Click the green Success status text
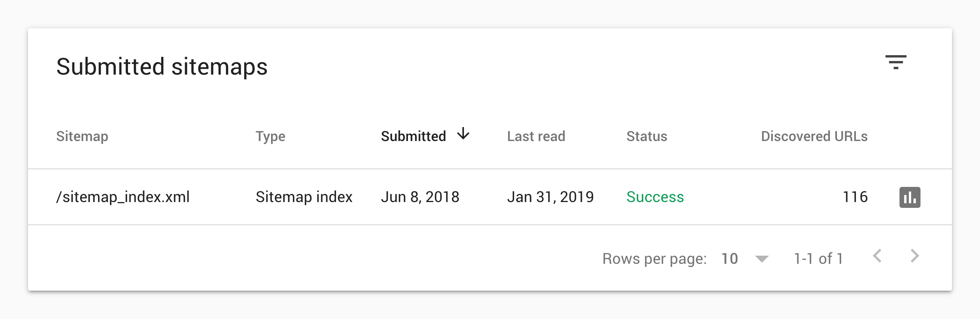 655,197
